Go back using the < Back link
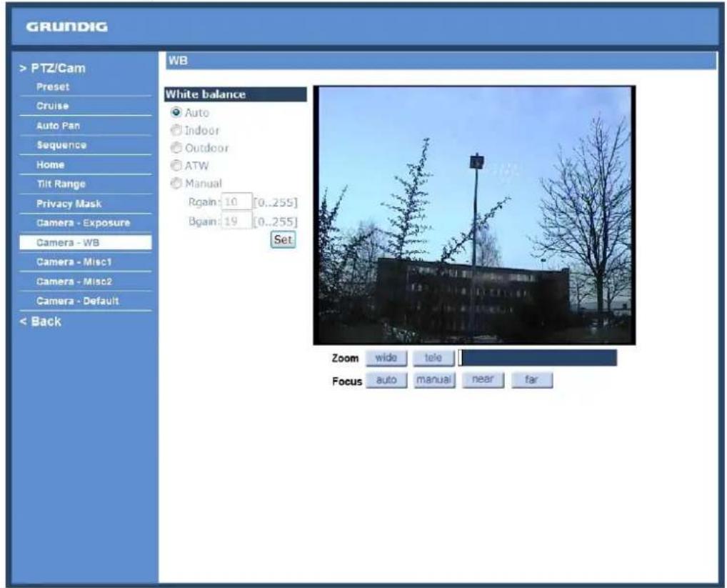Image resolution: width=727 pixels, height=588 pixels. coord(40,322)
